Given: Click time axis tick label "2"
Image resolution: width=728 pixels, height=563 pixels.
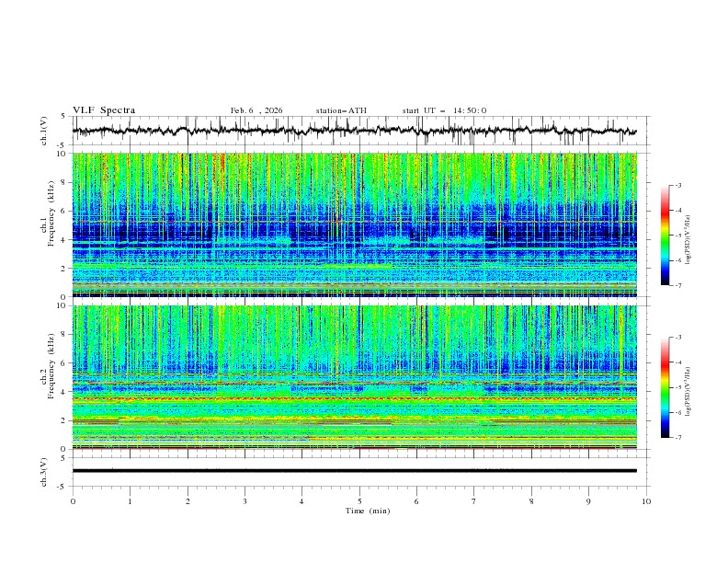Looking at the screenshot, I should (188, 501).
